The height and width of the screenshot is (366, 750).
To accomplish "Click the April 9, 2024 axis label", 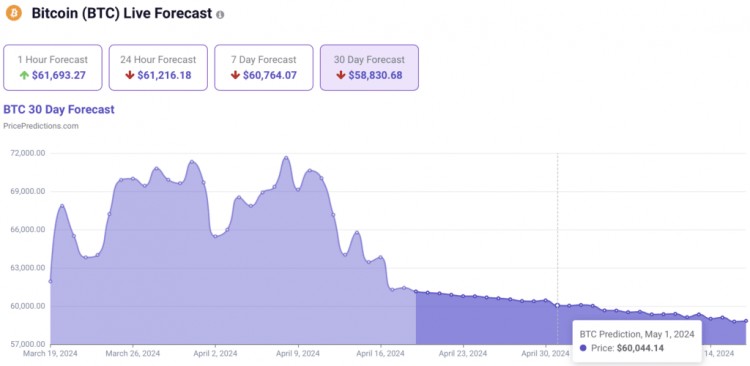I will [x=298, y=354].
